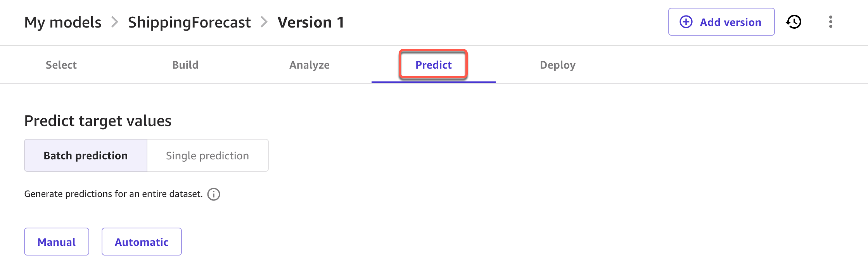Switch to Single prediction mode
This screenshot has height=266, width=868.
pyautogui.click(x=207, y=155)
